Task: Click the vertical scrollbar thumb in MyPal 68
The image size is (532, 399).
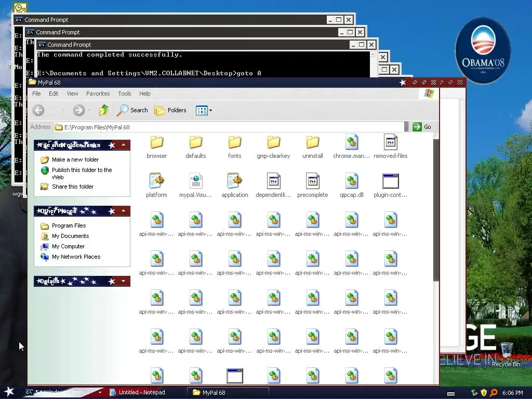Action: click(436, 210)
